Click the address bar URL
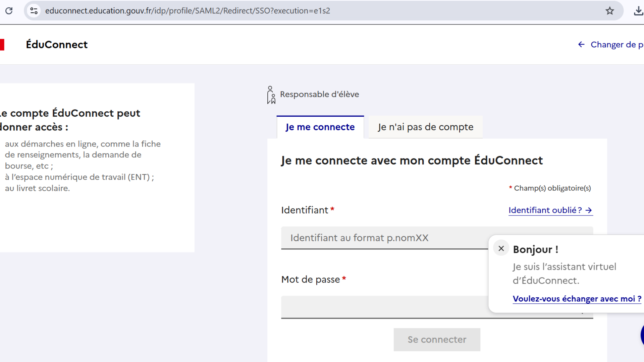The width and height of the screenshot is (644, 362). (187, 11)
